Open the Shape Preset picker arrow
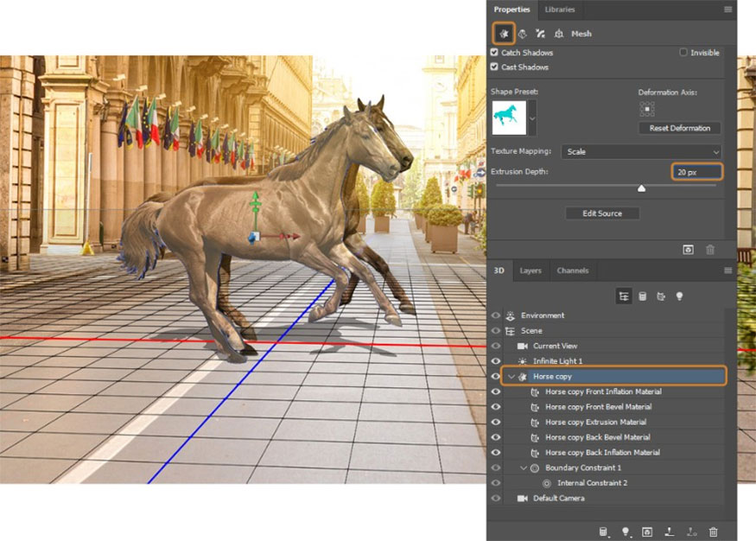 click(531, 118)
